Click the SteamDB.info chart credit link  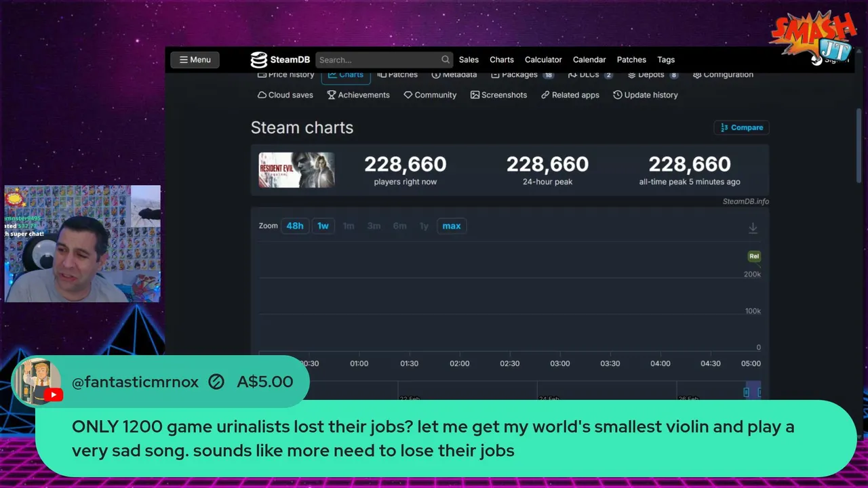tap(746, 201)
